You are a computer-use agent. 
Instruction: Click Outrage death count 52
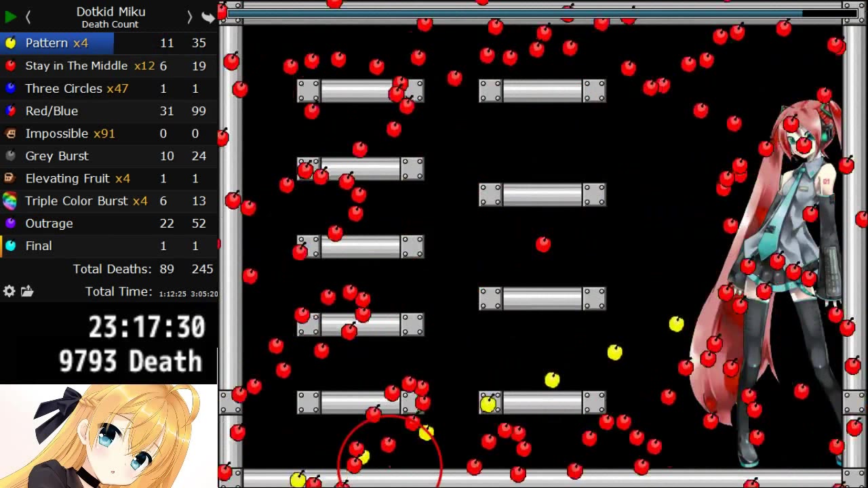point(199,223)
